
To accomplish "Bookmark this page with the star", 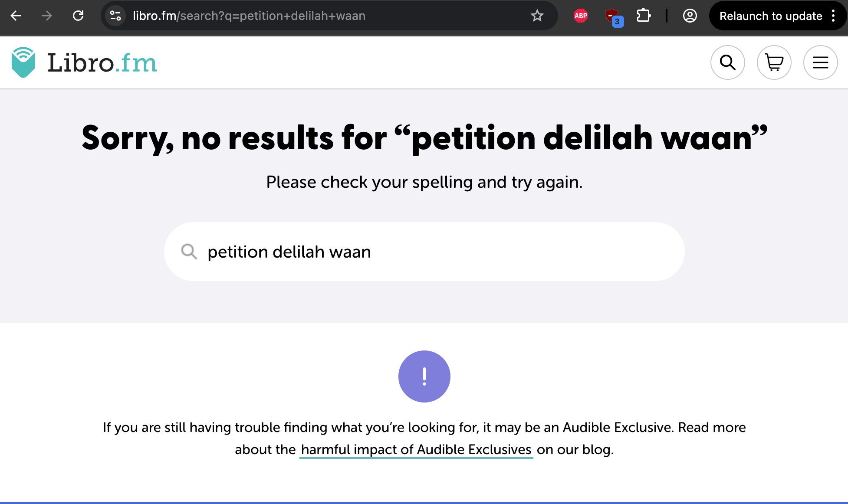I will [x=537, y=16].
